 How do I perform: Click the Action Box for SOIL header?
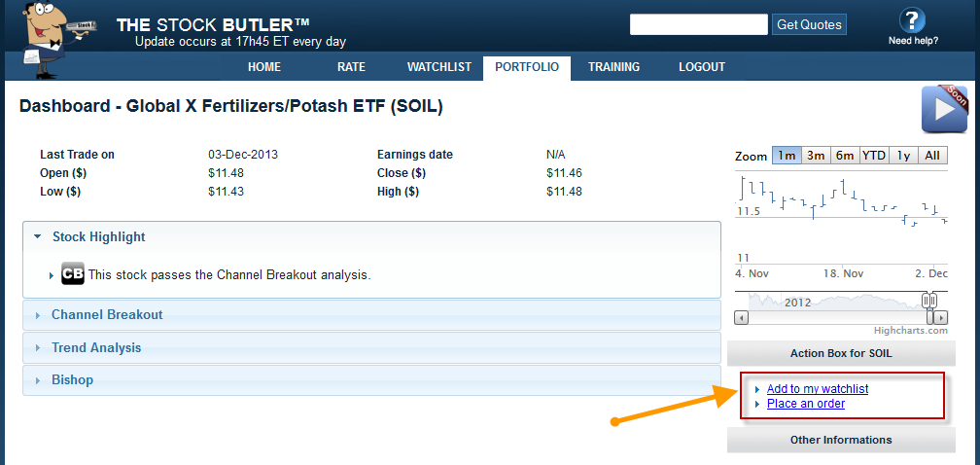[x=841, y=354]
